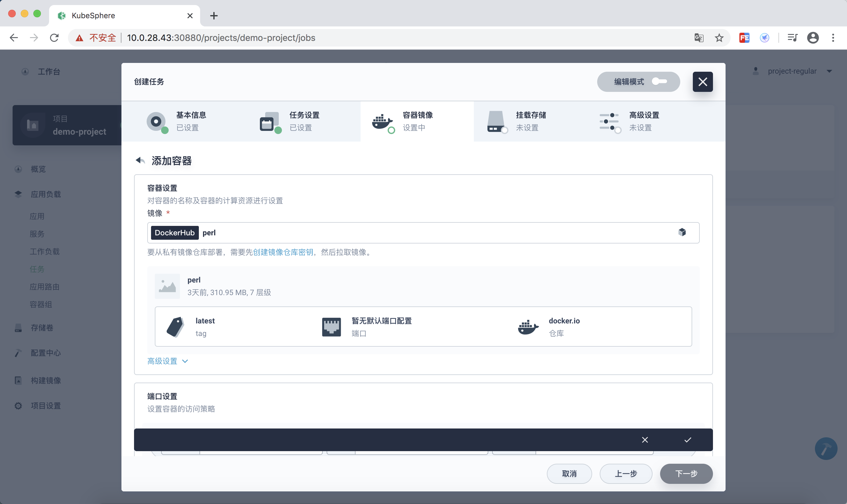The width and height of the screenshot is (847, 504).
Task: Click the image cube icon in the 镜像 field
Action: pos(682,232)
